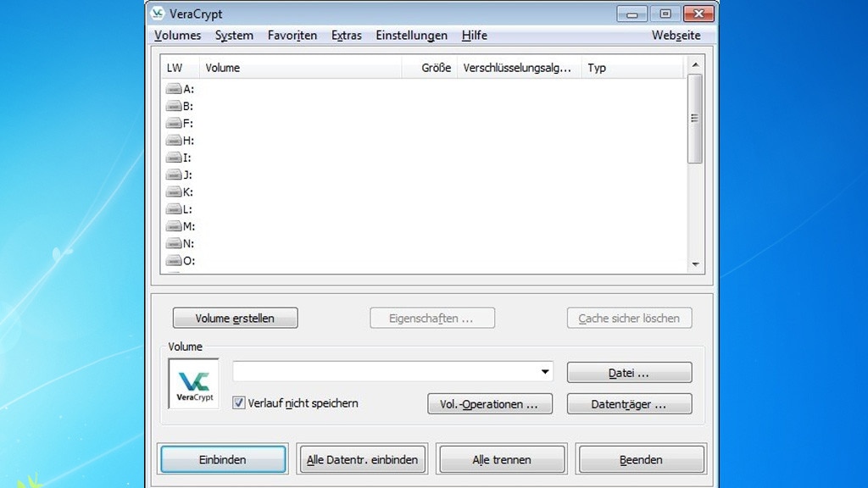Close the VeraCrypt window
868x488 pixels.
click(698, 14)
